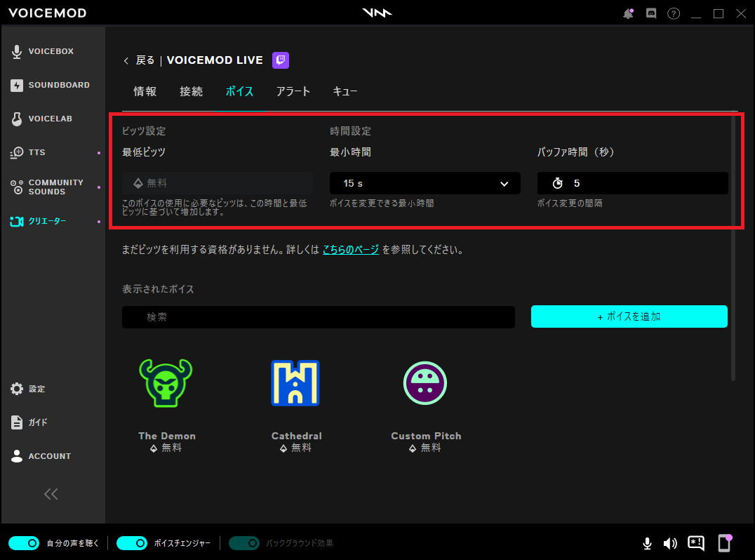
Task: Switch to the キュー tab
Action: (345, 91)
